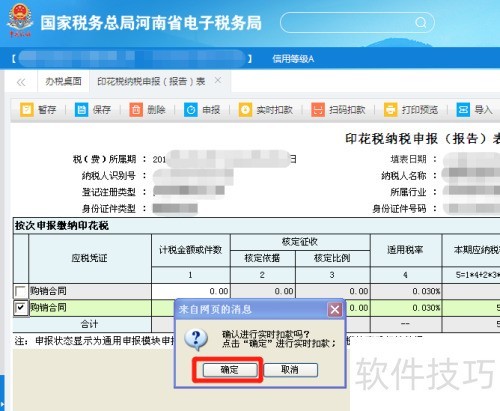Click first row 核定比例 cell 0.00
The width and height of the screenshot is (500, 411).
click(333, 291)
